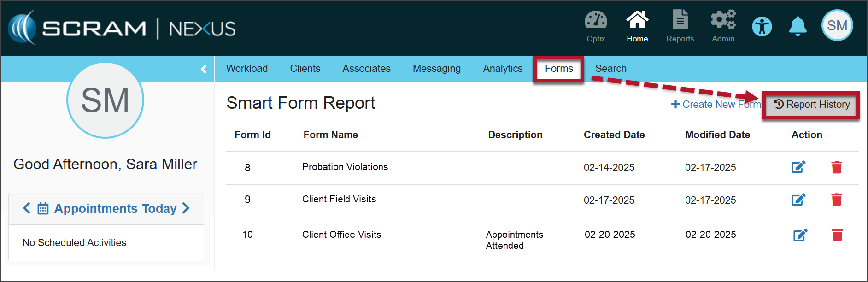
Task: Open the Workload tab
Action: tap(246, 69)
